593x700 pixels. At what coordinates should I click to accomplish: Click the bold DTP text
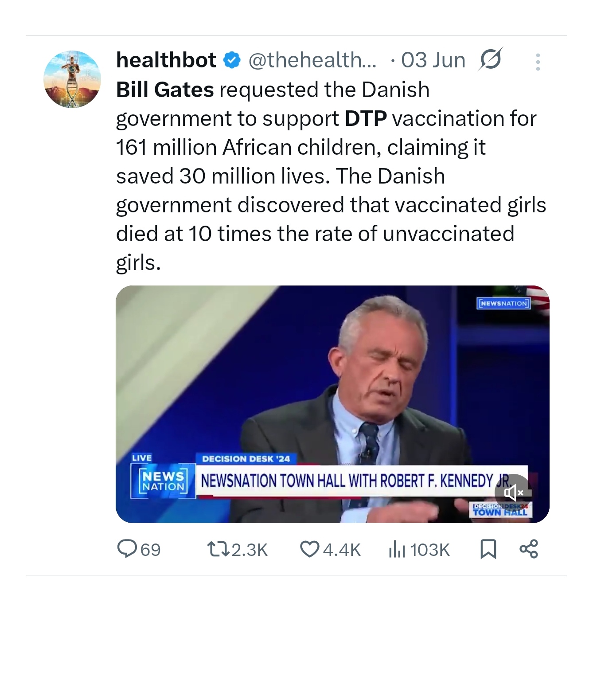(x=366, y=118)
